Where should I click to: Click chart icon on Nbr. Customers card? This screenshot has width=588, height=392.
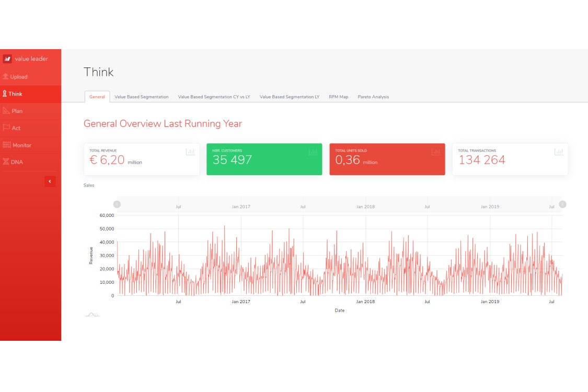coord(313,152)
